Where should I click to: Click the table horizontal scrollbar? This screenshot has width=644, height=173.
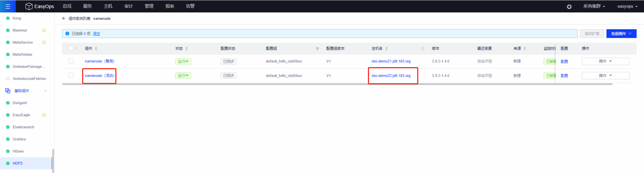(337, 84)
